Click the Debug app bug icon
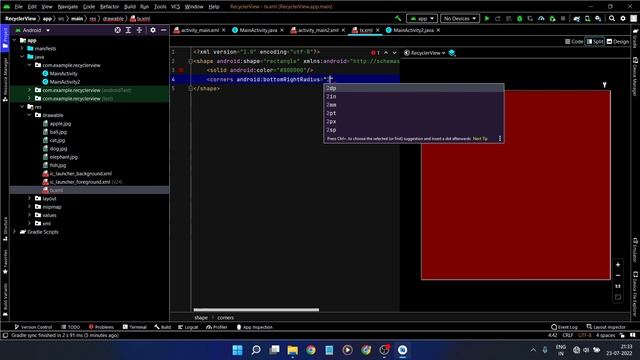Image resolution: width=640 pixels, height=360 pixels. click(x=520, y=18)
